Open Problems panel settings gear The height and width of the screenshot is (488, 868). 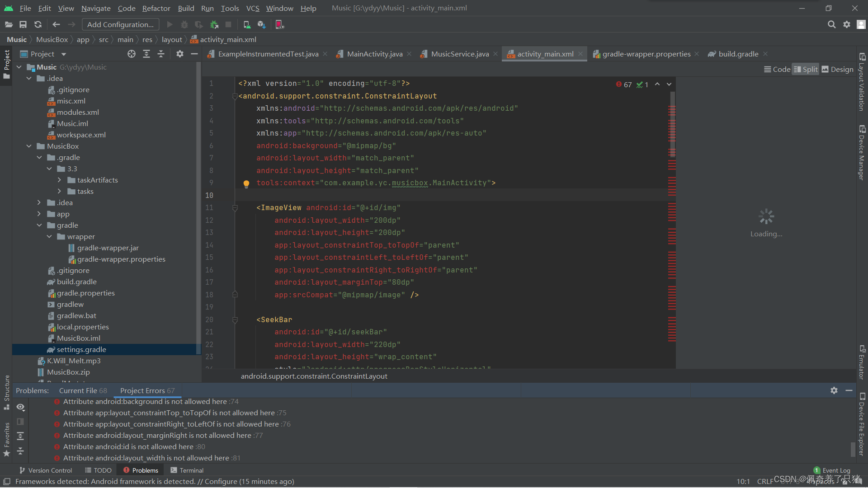(x=834, y=390)
